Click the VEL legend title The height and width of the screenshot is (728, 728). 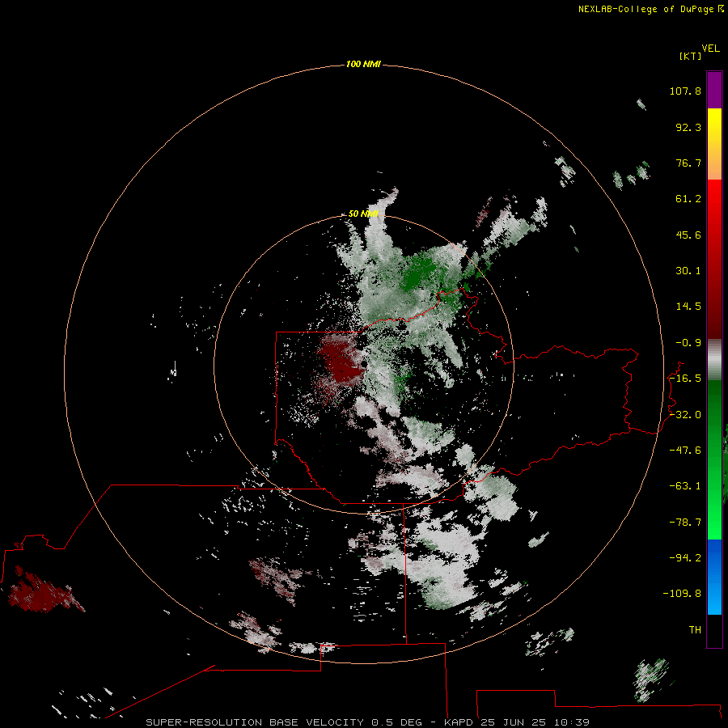coord(710,49)
